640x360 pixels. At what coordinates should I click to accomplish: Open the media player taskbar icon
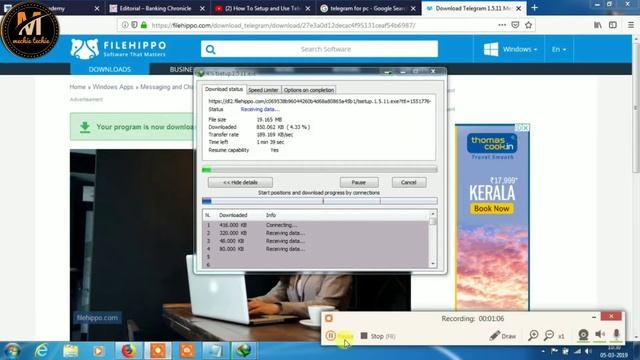pyautogui.click(x=98, y=351)
